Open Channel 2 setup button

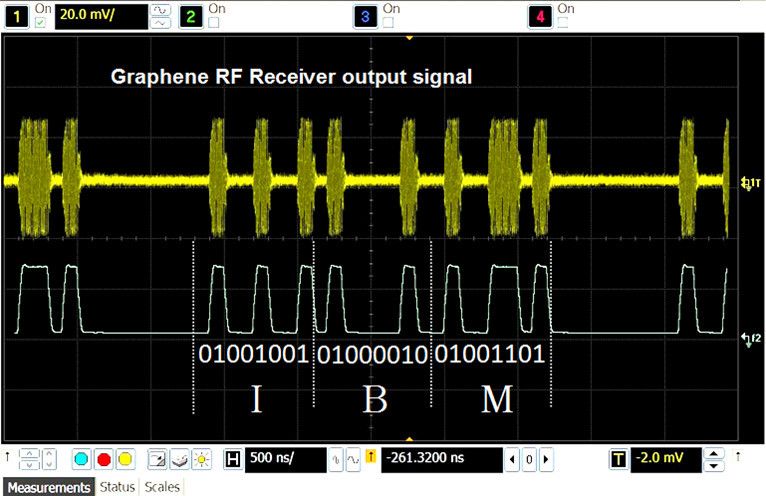[191, 16]
